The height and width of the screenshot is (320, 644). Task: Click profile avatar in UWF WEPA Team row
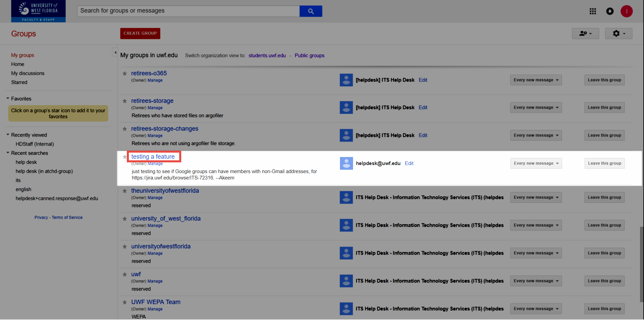click(x=346, y=309)
